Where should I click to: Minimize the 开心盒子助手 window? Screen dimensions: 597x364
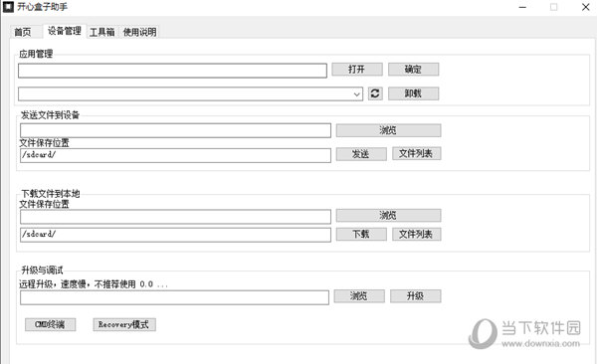[522, 7]
